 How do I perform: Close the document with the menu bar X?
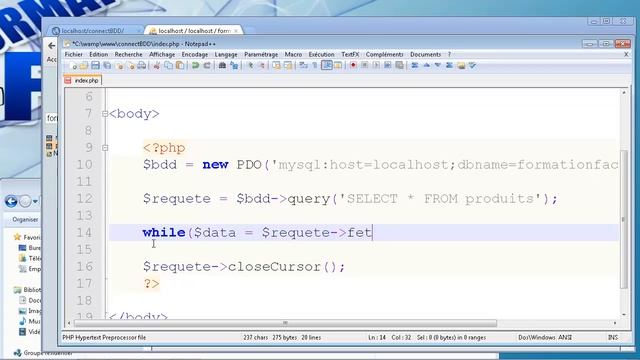click(626, 54)
